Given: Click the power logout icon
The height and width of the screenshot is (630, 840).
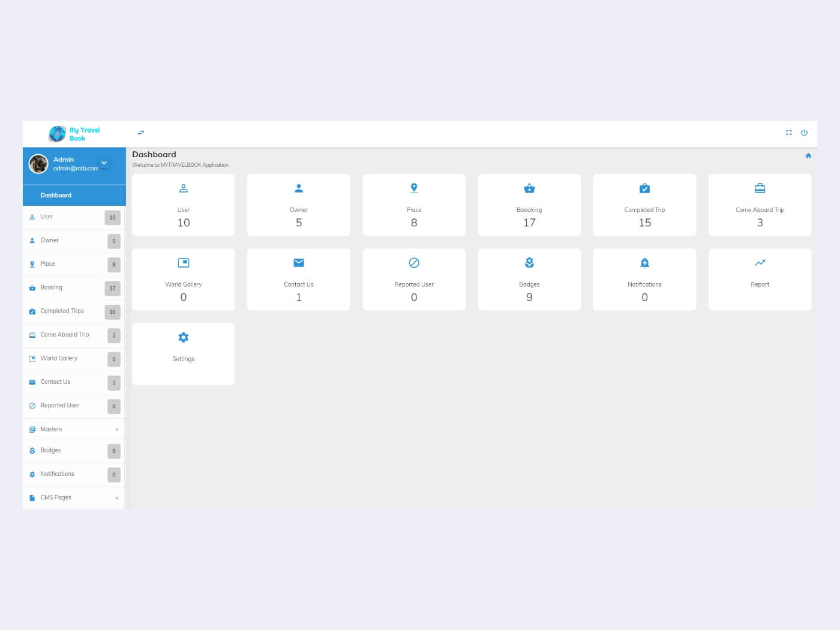Looking at the screenshot, I should click(x=804, y=133).
